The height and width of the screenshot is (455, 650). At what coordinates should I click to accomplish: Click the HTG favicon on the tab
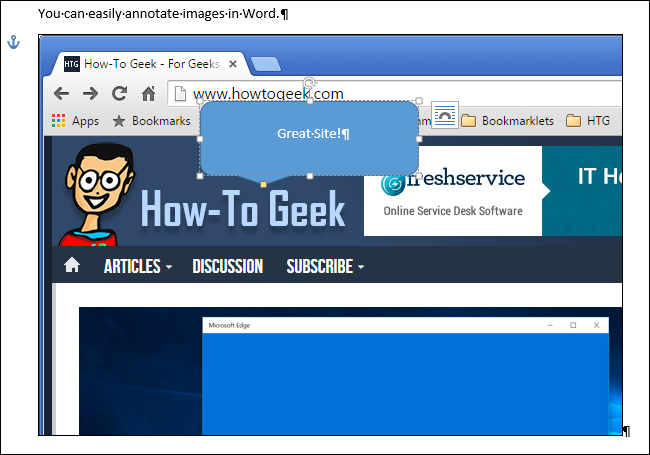(x=71, y=64)
